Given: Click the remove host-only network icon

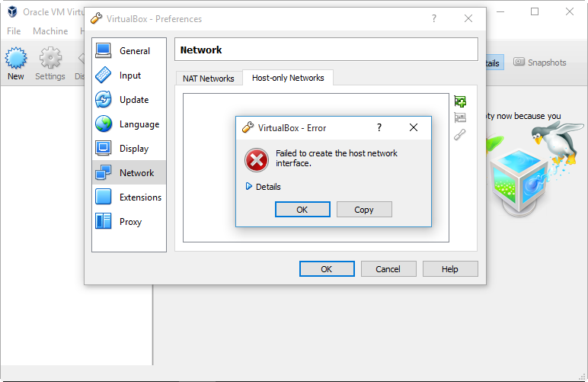Looking at the screenshot, I should (x=460, y=117).
